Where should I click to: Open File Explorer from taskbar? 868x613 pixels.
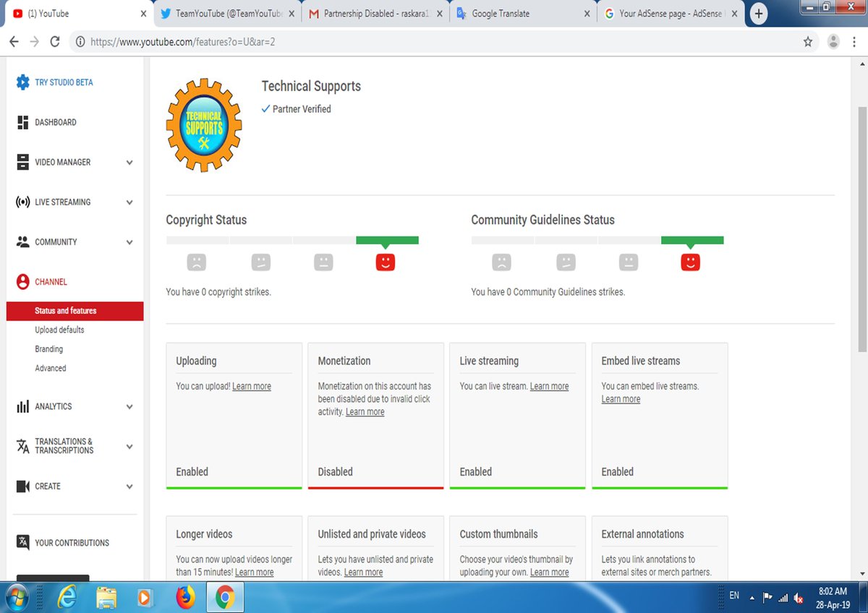click(x=106, y=597)
